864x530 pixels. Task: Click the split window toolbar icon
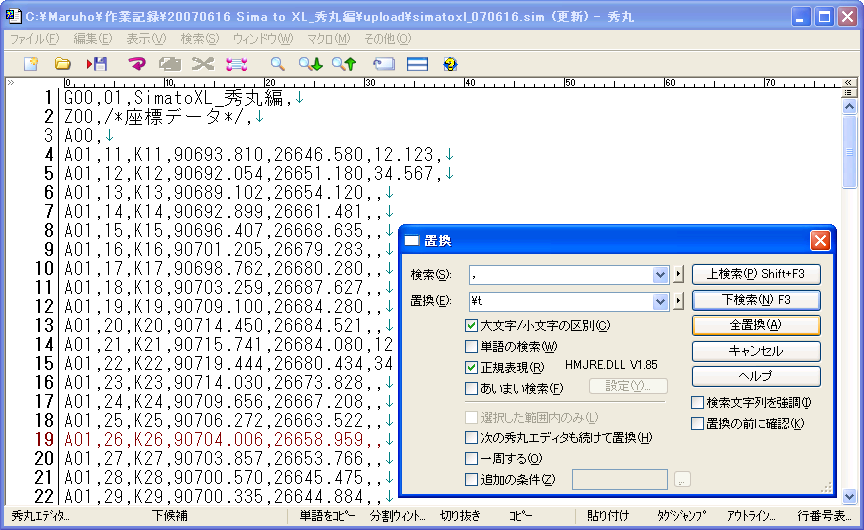point(417,64)
